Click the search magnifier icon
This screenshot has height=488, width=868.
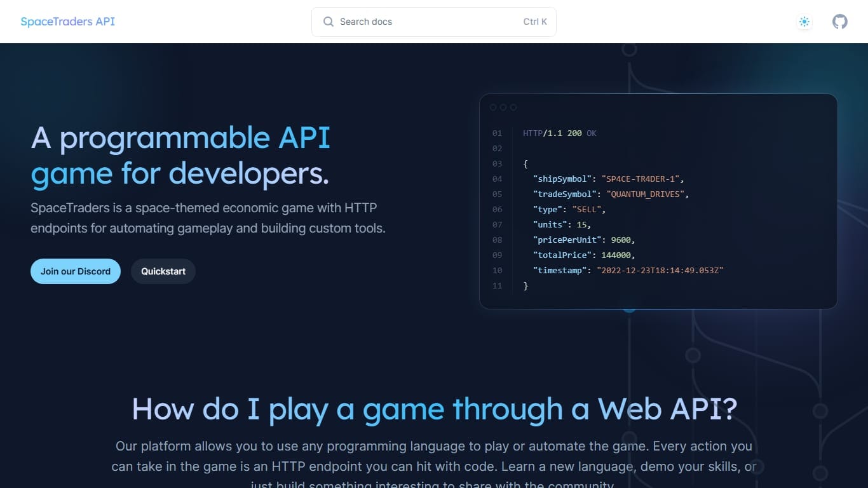329,22
